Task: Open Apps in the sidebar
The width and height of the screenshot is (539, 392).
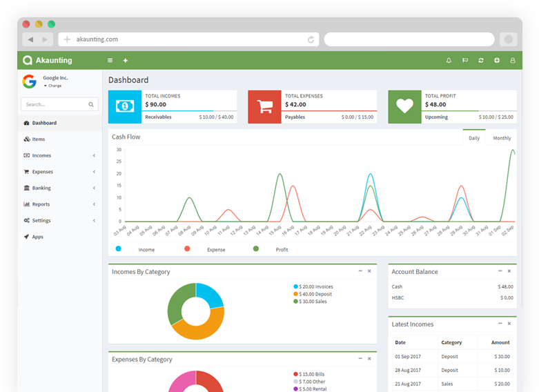Action: click(60, 237)
